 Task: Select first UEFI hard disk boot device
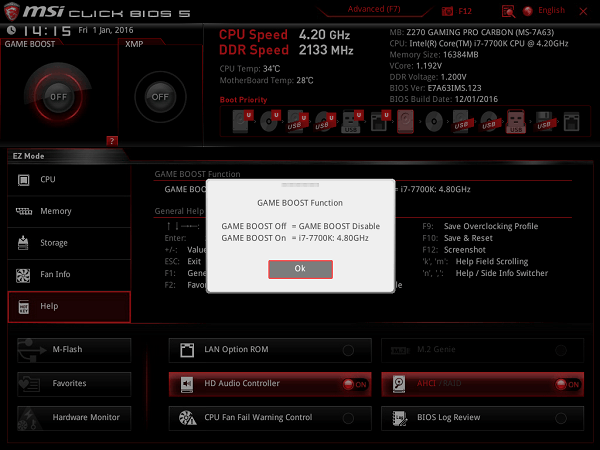point(243,121)
